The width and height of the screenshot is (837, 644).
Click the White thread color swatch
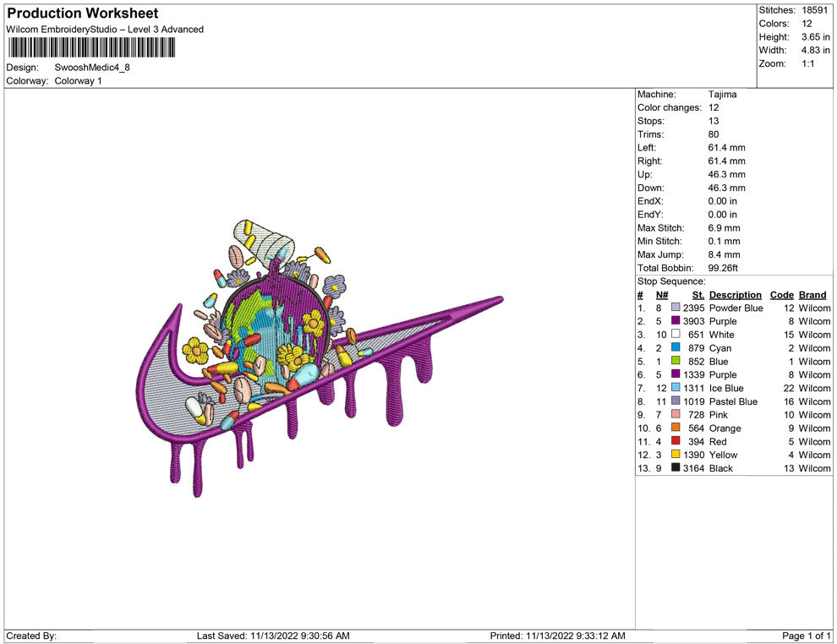pos(676,334)
